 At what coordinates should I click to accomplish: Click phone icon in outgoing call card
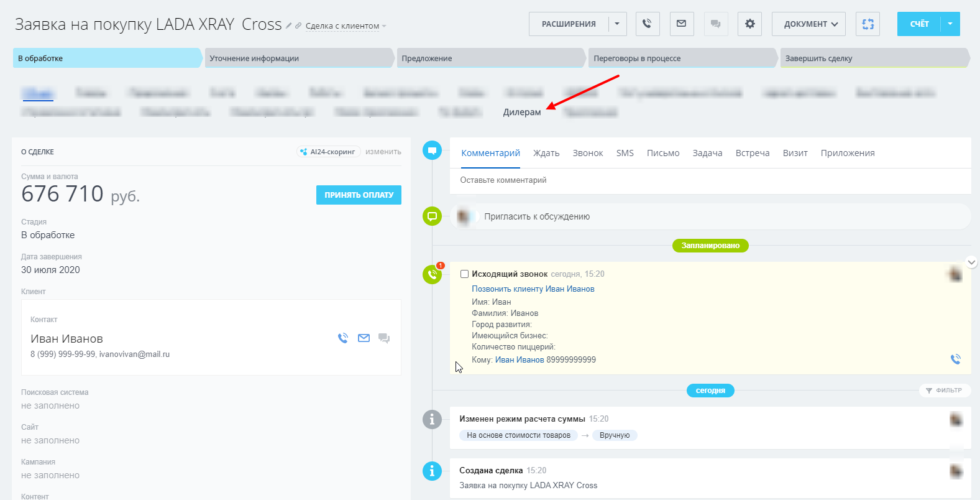point(956,359)
